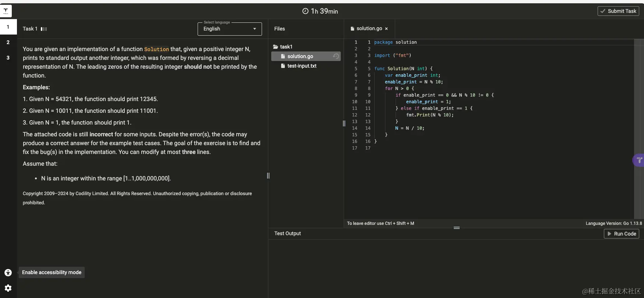Click the Language Version: Go 1.13.8 text
The width and height of the screenshot is (644, 298).
click(x=614, y=223)
